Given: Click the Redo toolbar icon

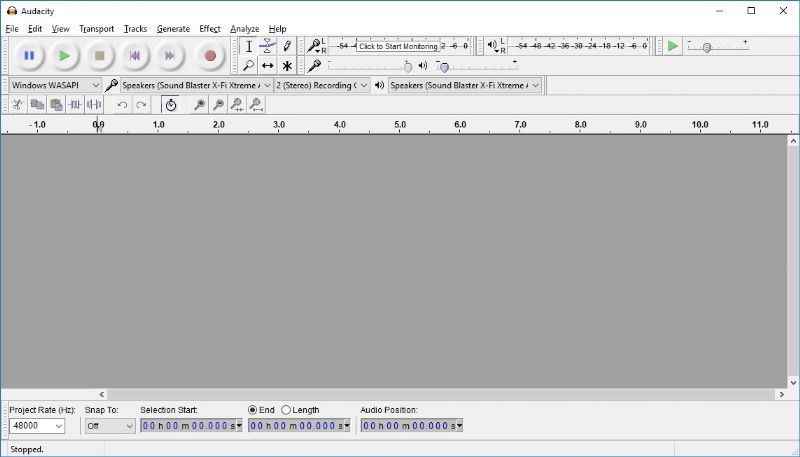Looking at the screenshot, I should 141,105.
